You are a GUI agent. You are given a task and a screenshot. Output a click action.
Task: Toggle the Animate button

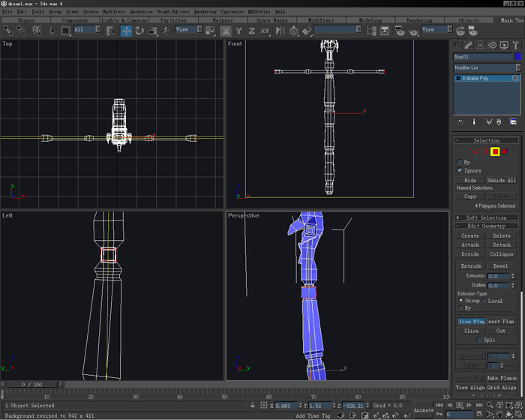424,409
